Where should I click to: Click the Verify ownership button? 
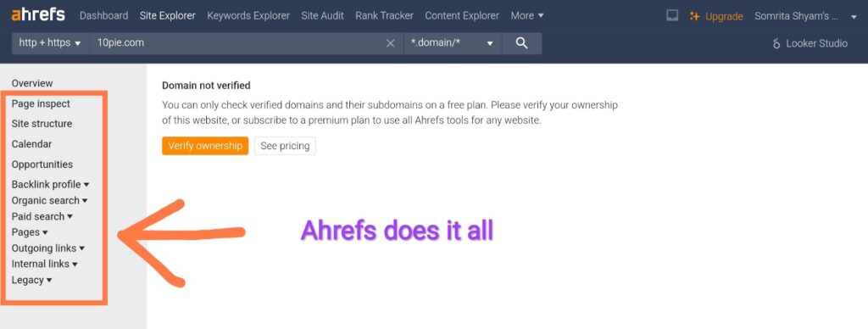(205, 146)
